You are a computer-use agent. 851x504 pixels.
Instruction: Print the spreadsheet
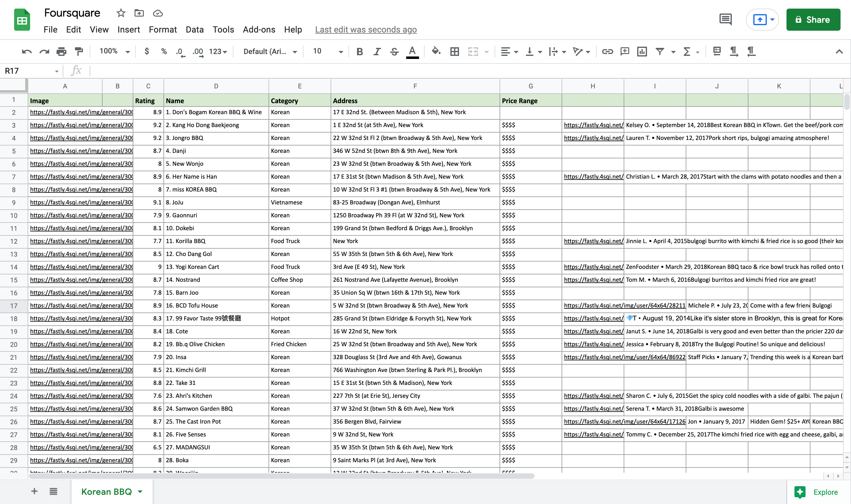coord(61,51)
